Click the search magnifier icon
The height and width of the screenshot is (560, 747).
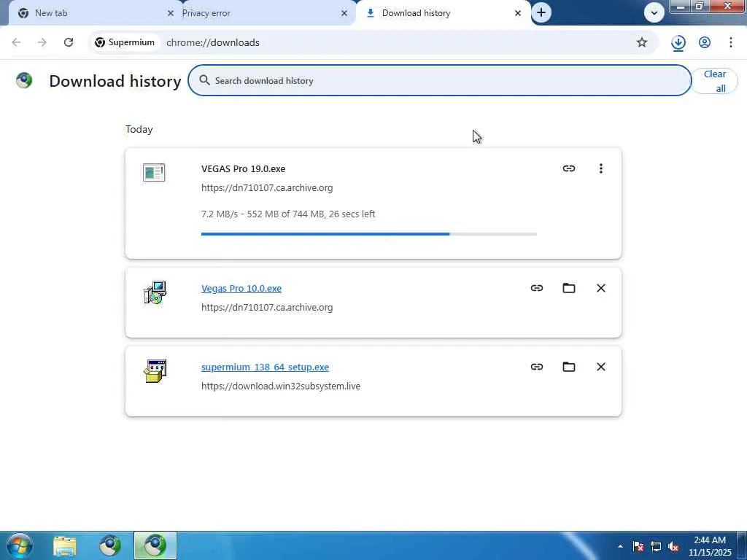204,80
